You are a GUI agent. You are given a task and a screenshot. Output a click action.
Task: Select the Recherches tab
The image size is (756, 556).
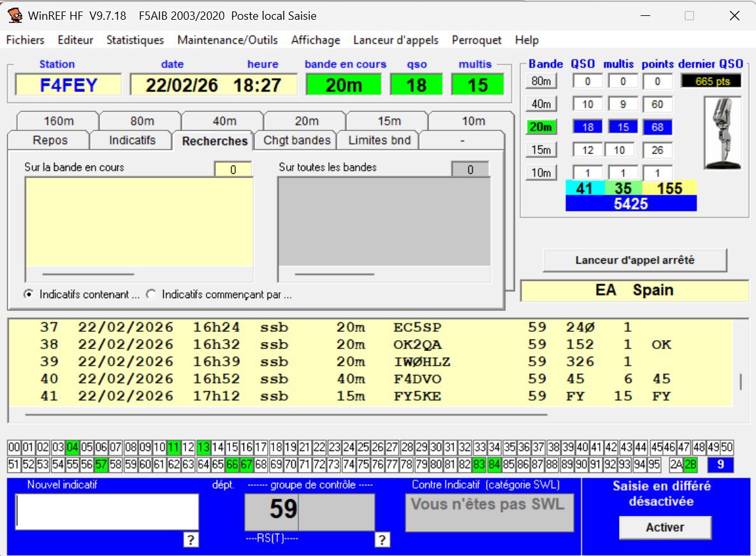pyautogui.click(x=215, y=141)
